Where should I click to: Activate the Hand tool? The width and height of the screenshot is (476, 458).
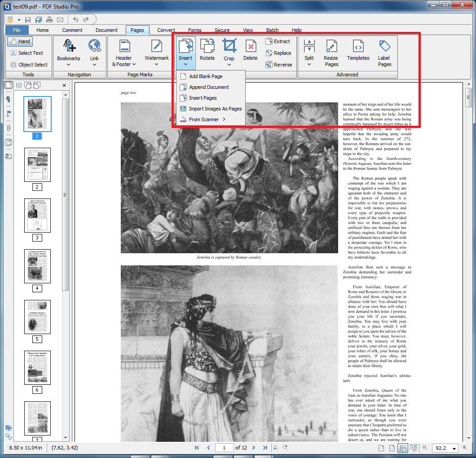coord(20,42)
